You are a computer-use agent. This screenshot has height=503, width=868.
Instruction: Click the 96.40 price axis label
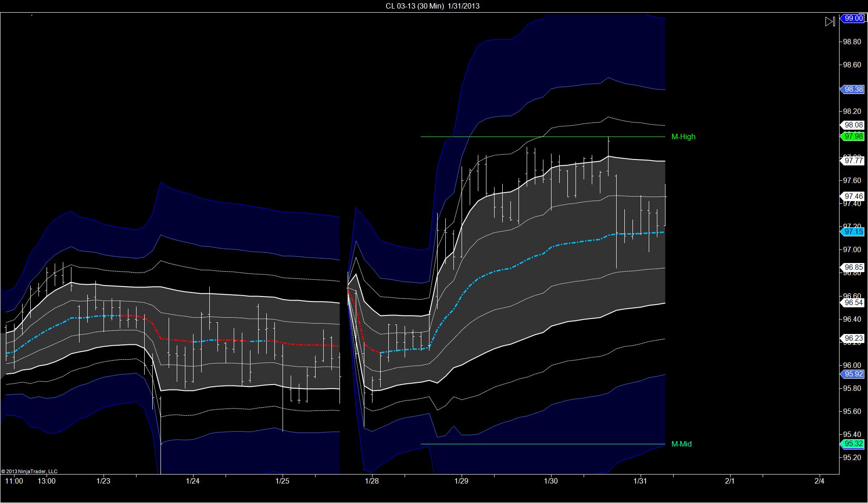click(852, 320)
